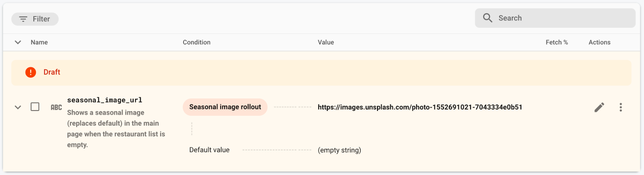Screen dimensions: 644x175
Task: Click the Name column header
Action: click(39, 42)
